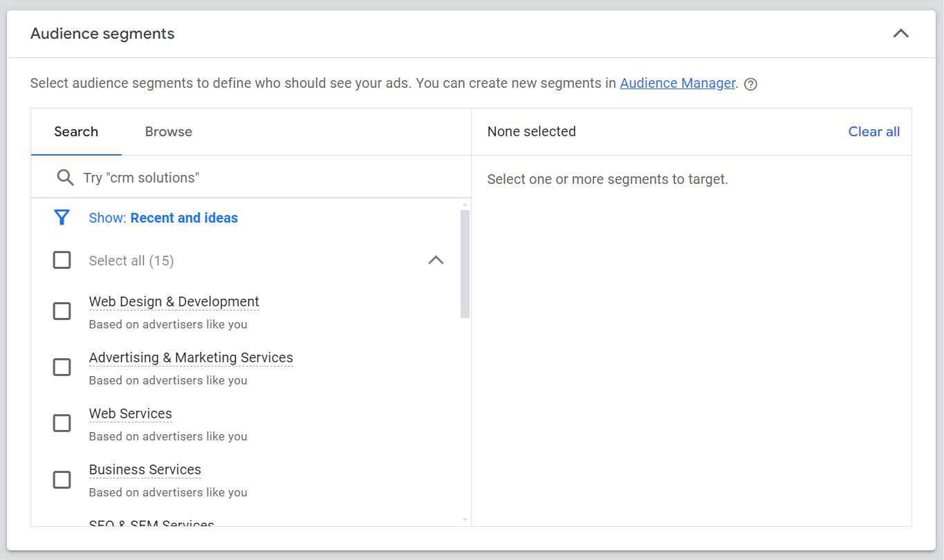Screen dimensions: 944x560
Task: Click Clear all to remove selections
Action: (x=873, y=131)
